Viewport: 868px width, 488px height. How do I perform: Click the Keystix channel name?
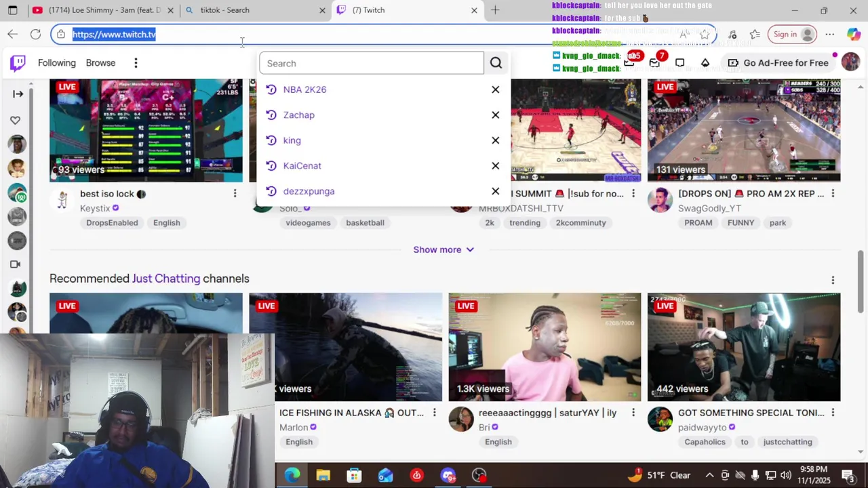click(95, 208)
